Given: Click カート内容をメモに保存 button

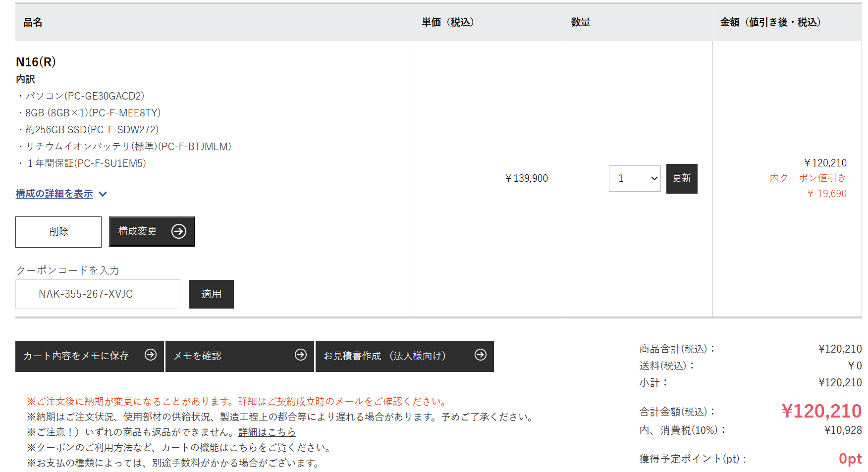Looking at the screenshot, I should tap(90, 356).
